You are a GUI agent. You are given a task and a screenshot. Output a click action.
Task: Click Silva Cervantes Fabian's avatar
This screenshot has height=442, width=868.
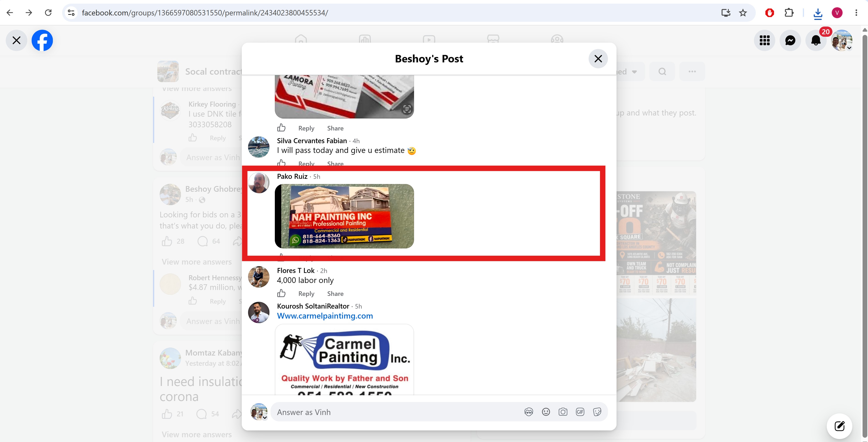(x=259, y=147)
